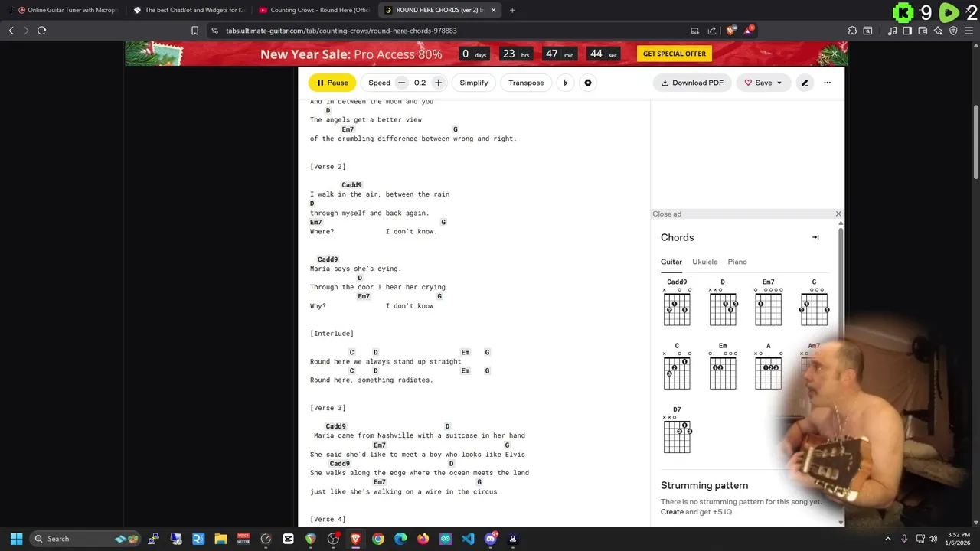Bookmark this page in the address bar
This screenshot has height=551, width=980.
(x=194, y=31)
